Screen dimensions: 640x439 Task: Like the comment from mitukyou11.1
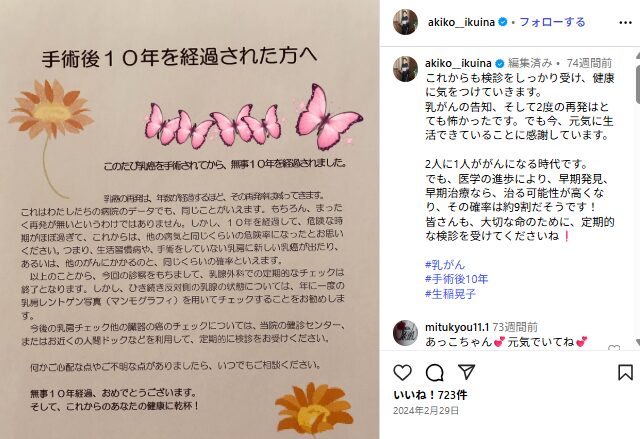(614, 348)
